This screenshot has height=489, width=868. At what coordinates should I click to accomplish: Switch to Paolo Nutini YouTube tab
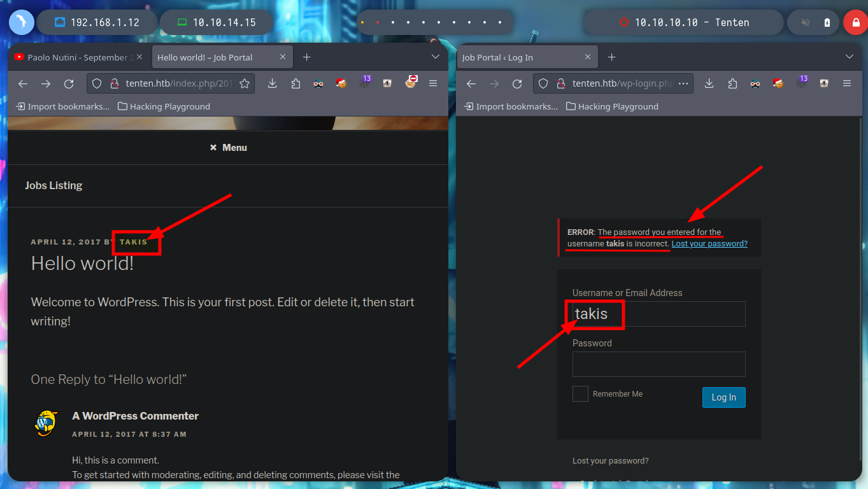tap(80, 57)
